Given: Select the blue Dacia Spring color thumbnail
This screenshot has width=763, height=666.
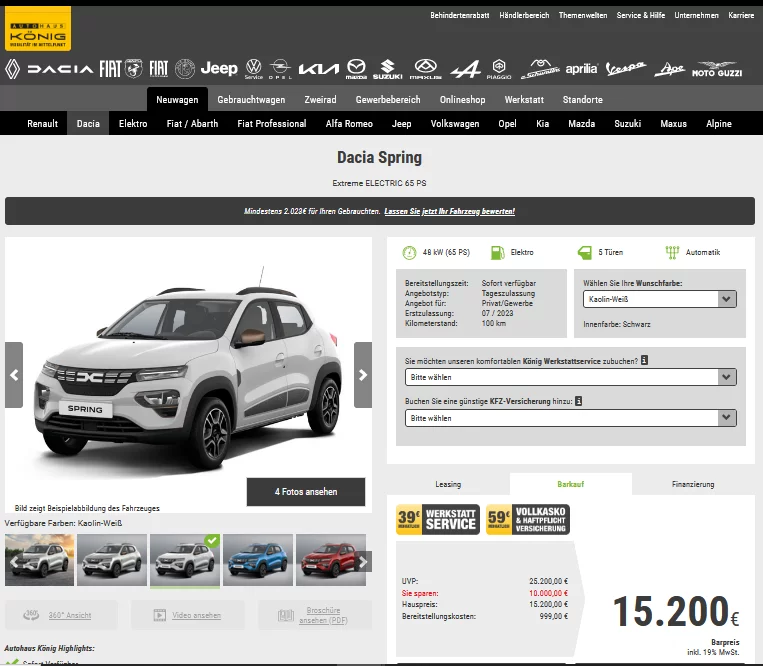Looking at the screenshot, I should click(258, 560).
